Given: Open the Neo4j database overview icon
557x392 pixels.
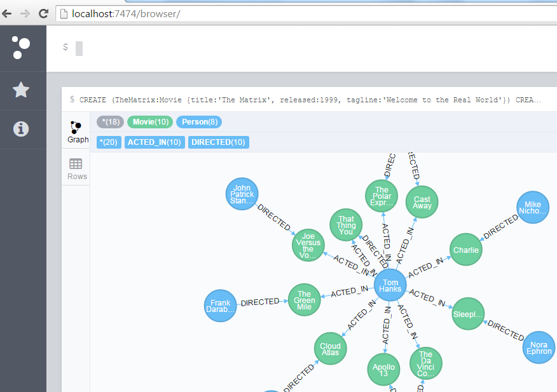Looking at the screenshot, I should 20,48.
